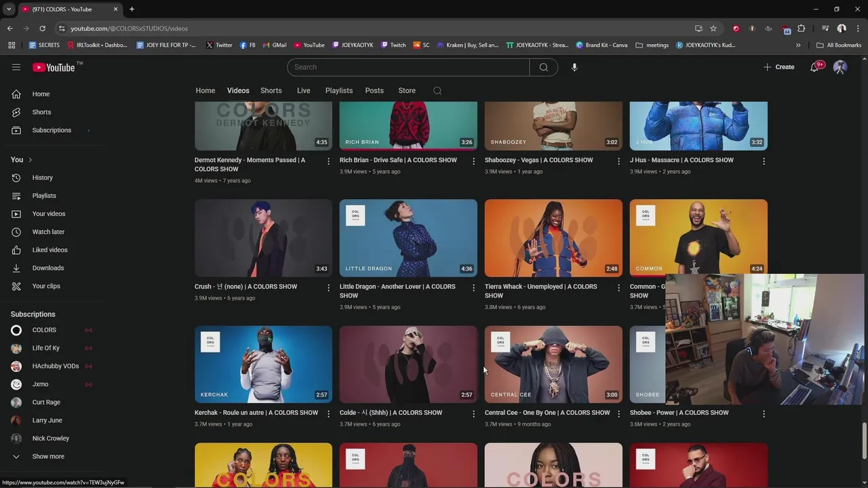Open the YouTube hamburger guide menu
This screenshot has height=488, width=868.
pyautogui.click(x=16, y=67)
